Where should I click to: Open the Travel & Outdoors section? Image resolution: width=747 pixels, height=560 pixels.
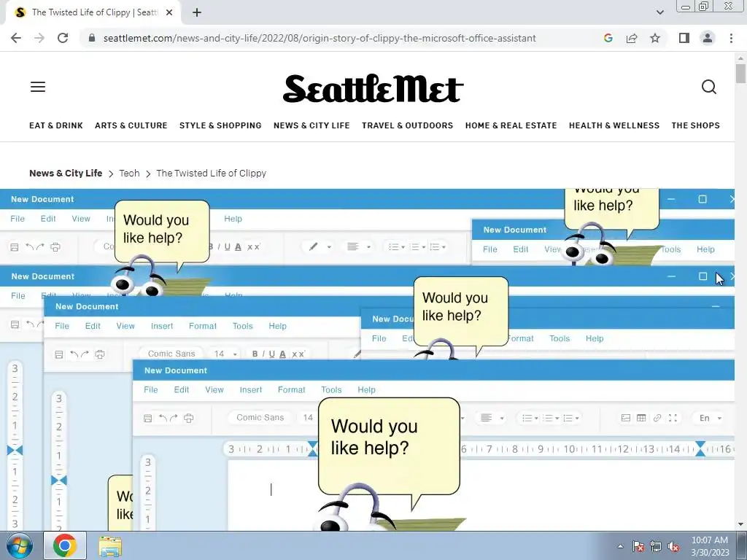pyautogui.click(x=407, y=125)
